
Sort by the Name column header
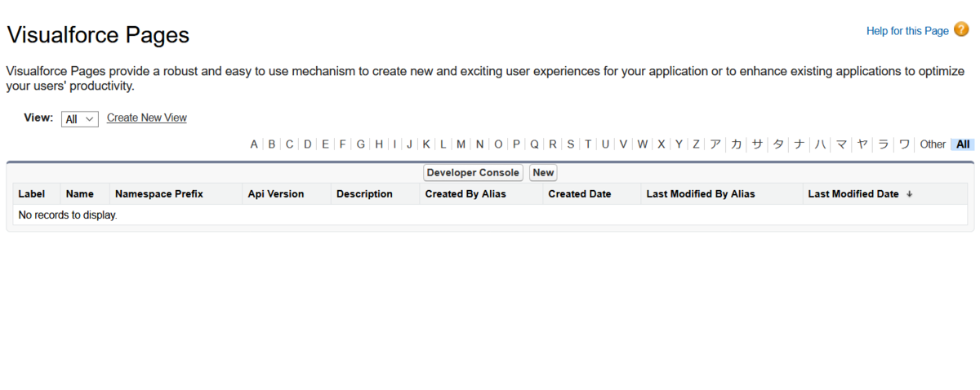(80, 194)
